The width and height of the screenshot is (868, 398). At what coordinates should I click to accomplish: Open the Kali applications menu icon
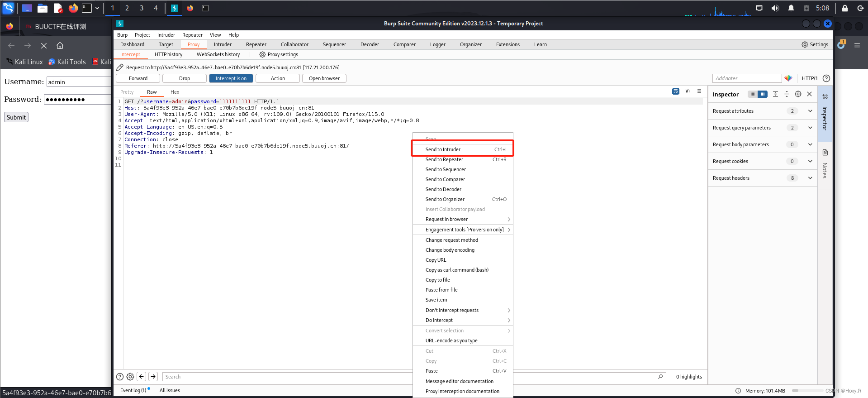(9, 8)
